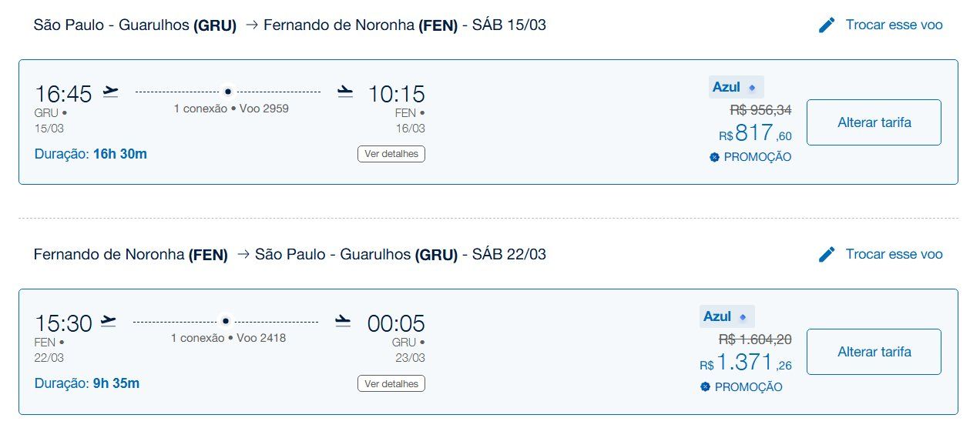Click the R$ 817,60 promotional price
This screenshot has height=428, width=980.
point(755,134)
